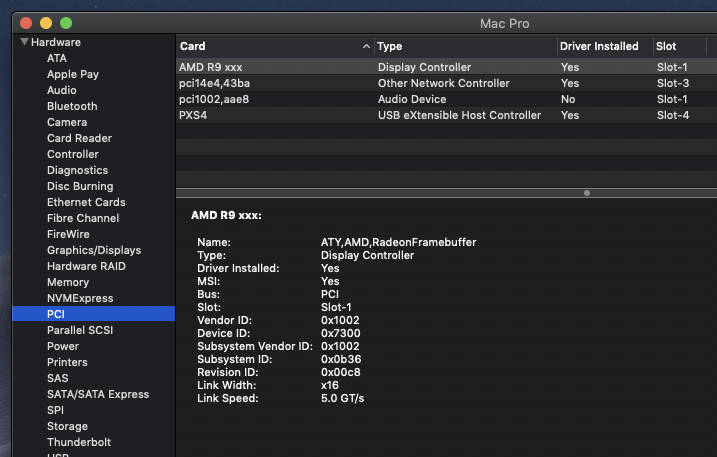Select Apple Pay in the sidebar
Image resolution: width=717 pixels, height=457 pixels.
(73, 74)
